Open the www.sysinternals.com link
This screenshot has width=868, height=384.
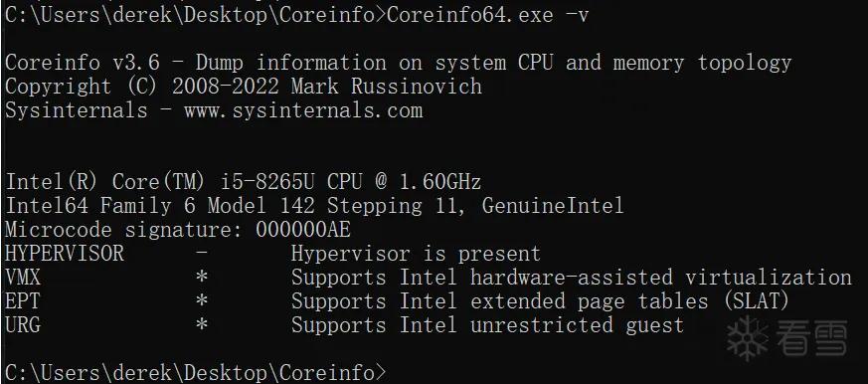303,110
